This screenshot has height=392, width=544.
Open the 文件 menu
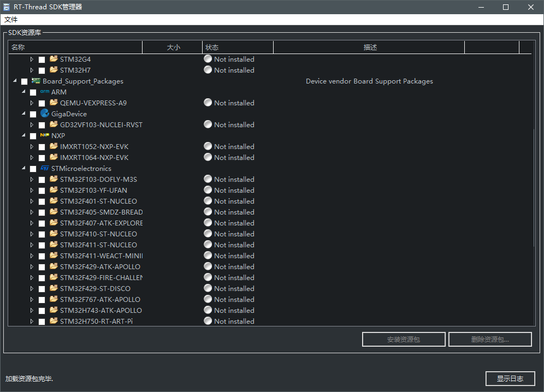coord(11,20)
